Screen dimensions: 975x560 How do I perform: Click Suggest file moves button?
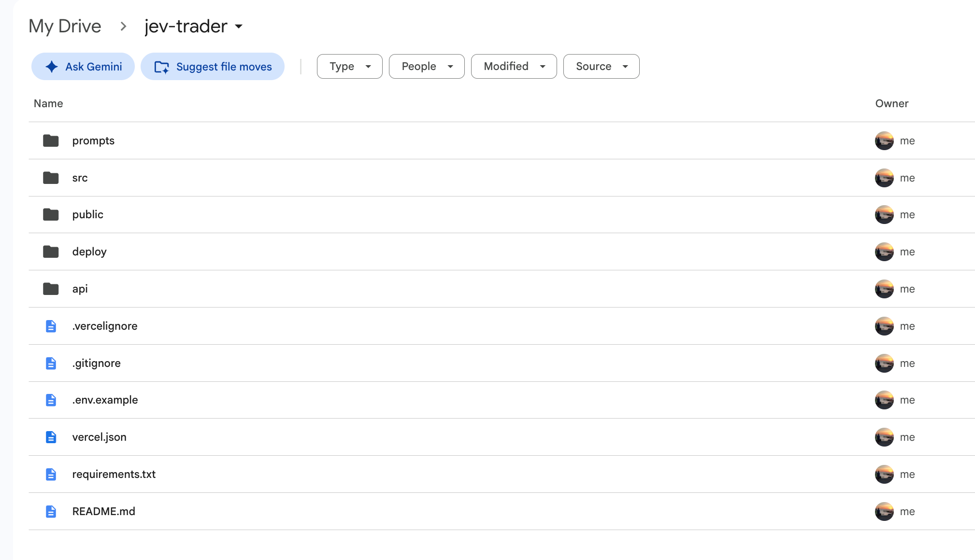[213, 66]
